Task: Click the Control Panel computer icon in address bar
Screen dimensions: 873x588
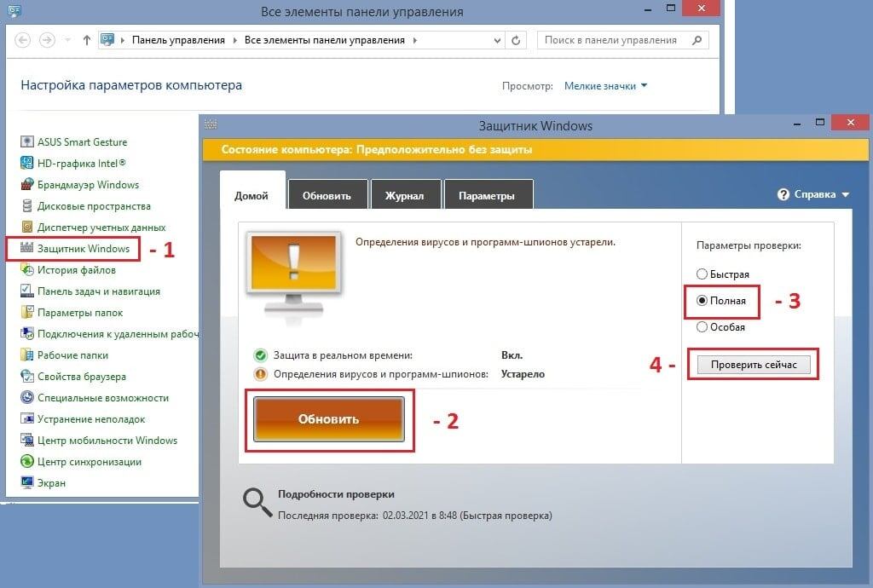Action: [x=107, y=39]
